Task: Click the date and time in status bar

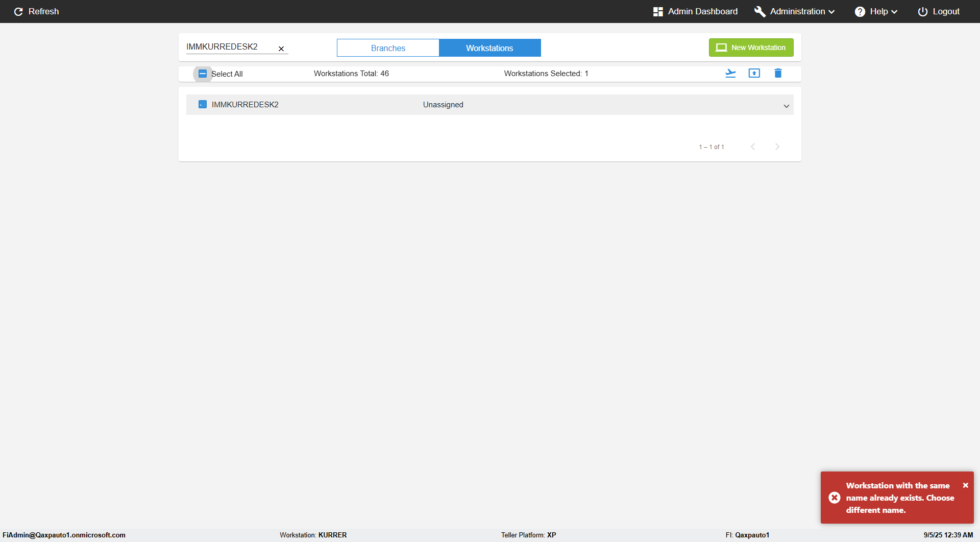Action: (948, 535)
